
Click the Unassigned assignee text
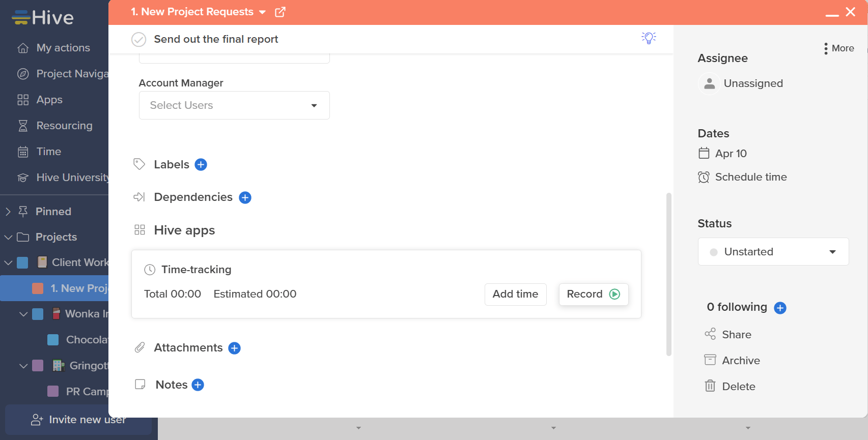(753, 83)
